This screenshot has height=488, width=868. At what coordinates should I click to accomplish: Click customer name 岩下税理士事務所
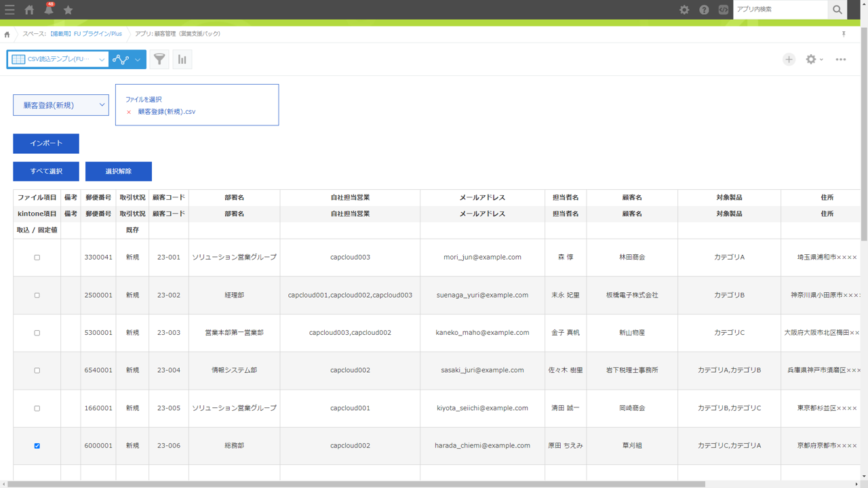point(632,371)
